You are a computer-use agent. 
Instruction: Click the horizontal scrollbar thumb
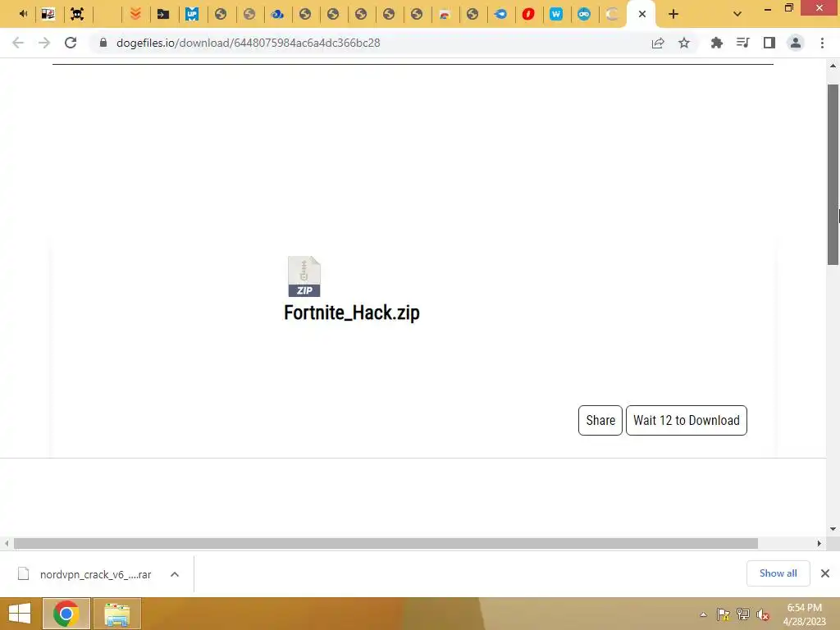386,544
